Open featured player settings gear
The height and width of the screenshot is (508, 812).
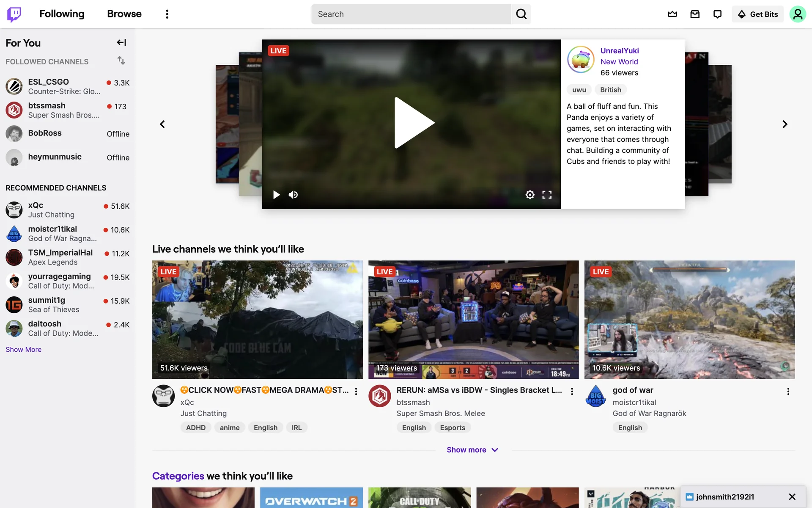pyautogui.click(x=529, y=195)
